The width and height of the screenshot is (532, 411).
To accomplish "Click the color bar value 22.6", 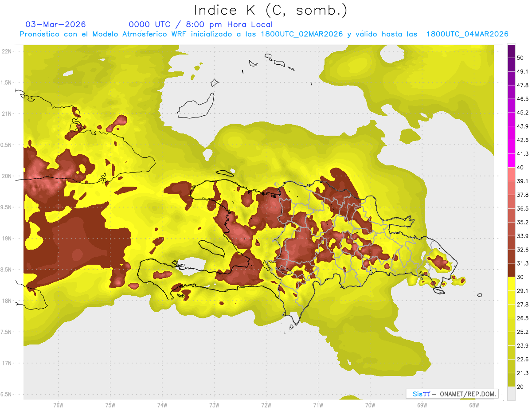I will point(523,360).
